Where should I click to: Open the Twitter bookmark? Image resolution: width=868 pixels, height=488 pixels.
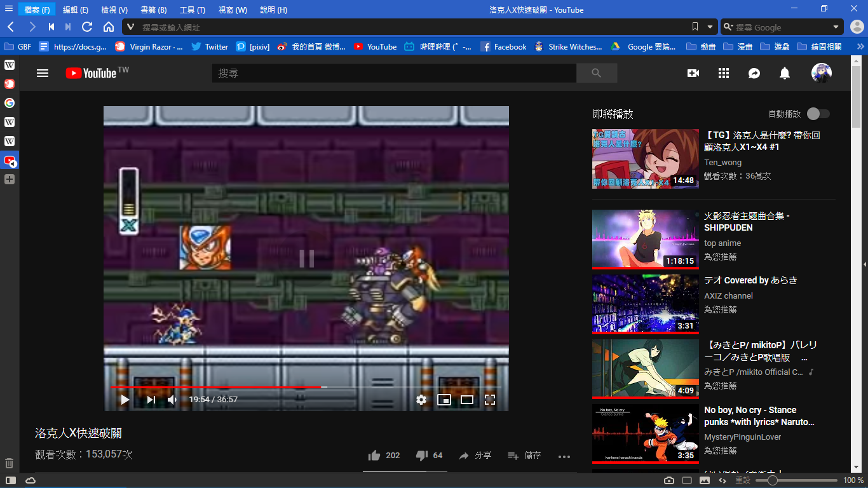(x=210, y=46)
